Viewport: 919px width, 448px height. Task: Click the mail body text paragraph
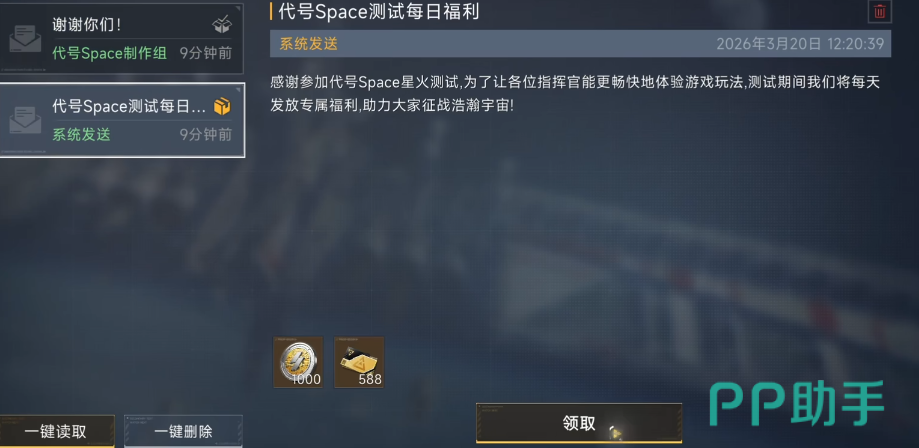(x=575, y=94)
